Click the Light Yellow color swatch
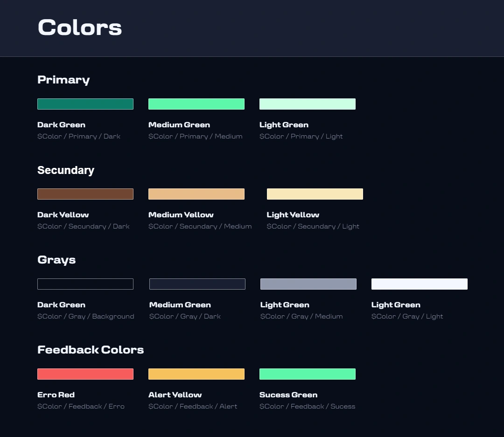Image resolution: width=504 pixels, height=437 pixels. click(315, 194)
